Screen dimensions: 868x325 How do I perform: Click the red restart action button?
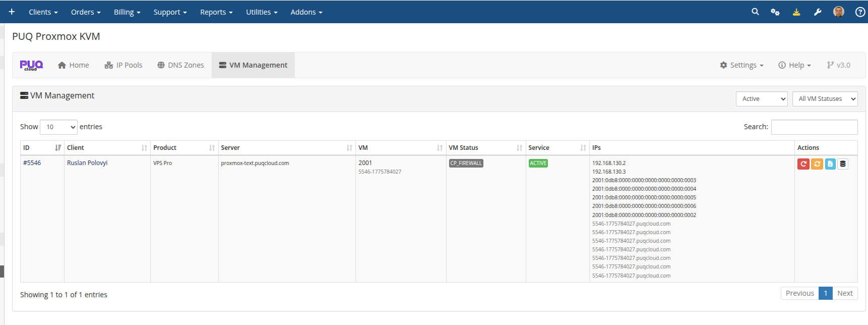(803, 164)
